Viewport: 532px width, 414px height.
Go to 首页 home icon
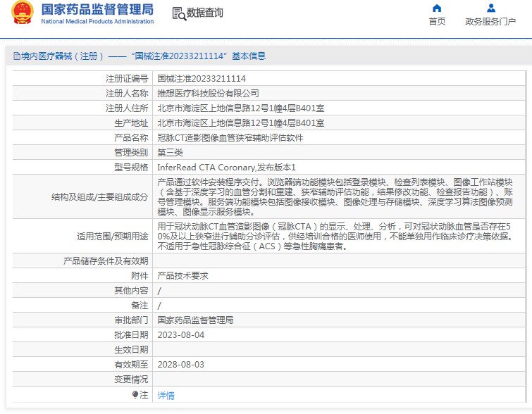click(437, 8)
